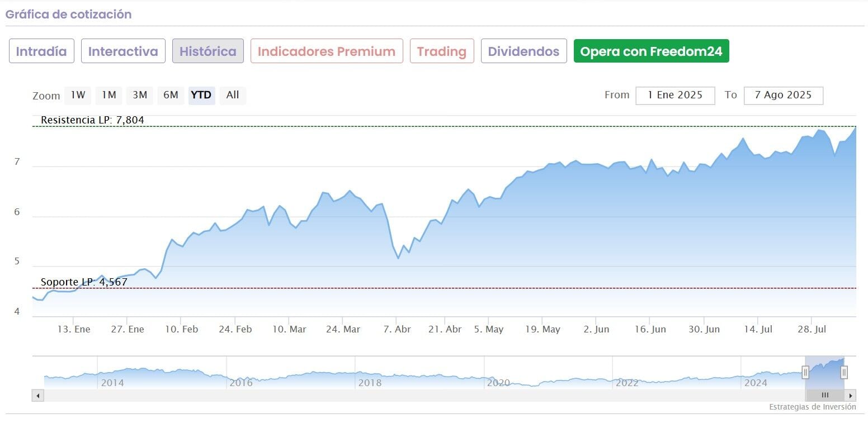Open Indicadores Premium tab
The image size is (868, 428).
coord(327,51)
